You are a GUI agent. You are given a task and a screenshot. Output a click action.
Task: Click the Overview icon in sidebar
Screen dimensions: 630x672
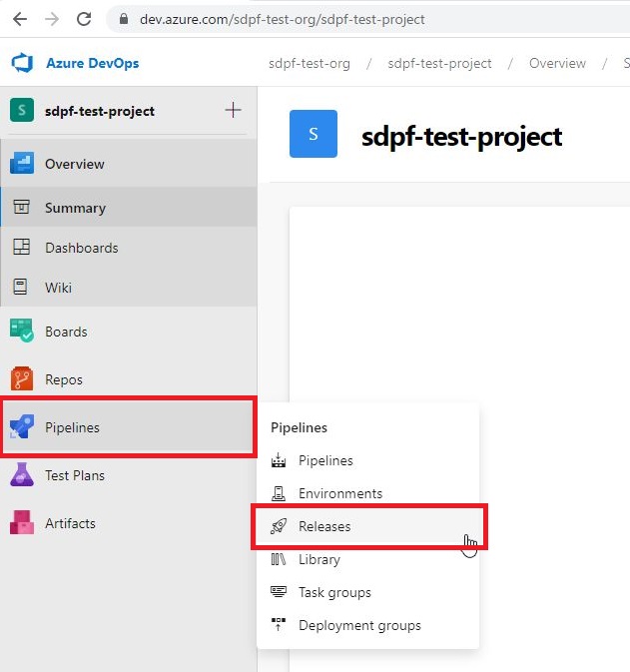(22, 164)
